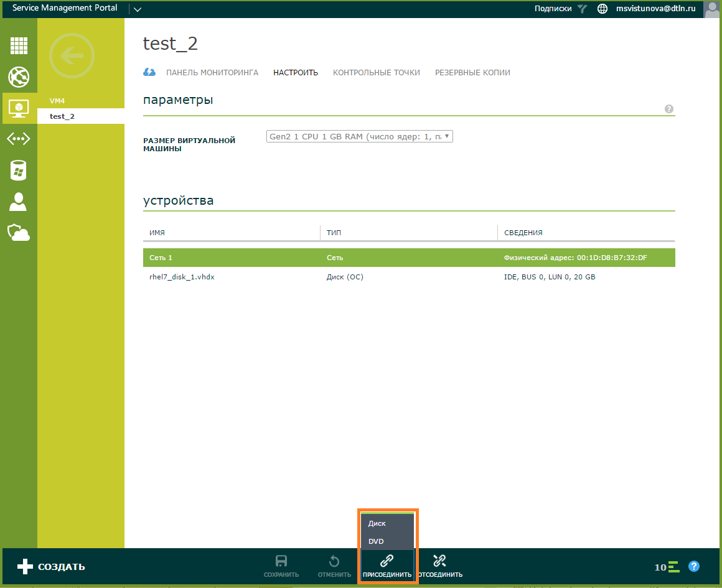Click the subscriptions filter funnel icon
This screenshot has height=588, width=722.
583,9
